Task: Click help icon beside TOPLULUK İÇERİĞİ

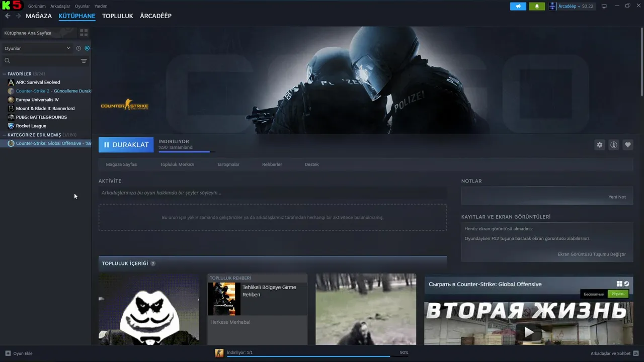Action: pyautogui.click(x=153, y=263)
